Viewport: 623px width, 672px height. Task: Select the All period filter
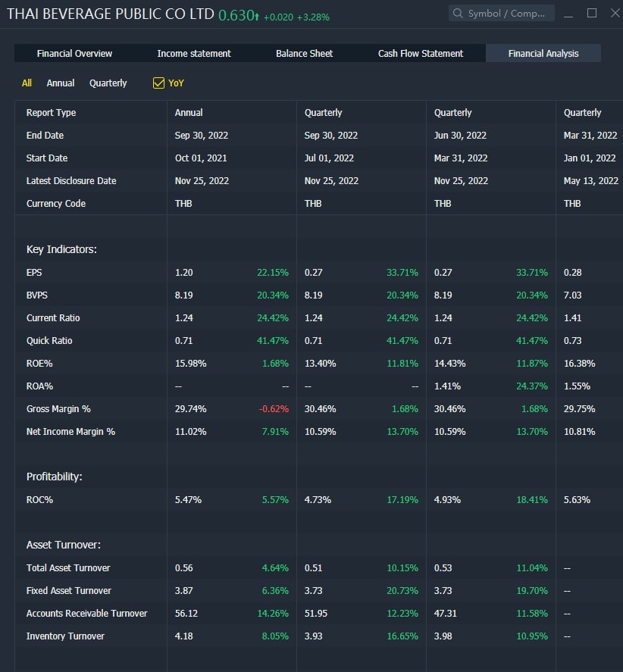click(27, 83)
